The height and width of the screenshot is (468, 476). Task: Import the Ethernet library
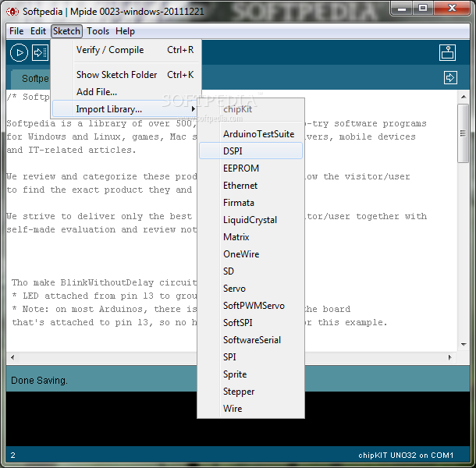(x=250, y=186)
